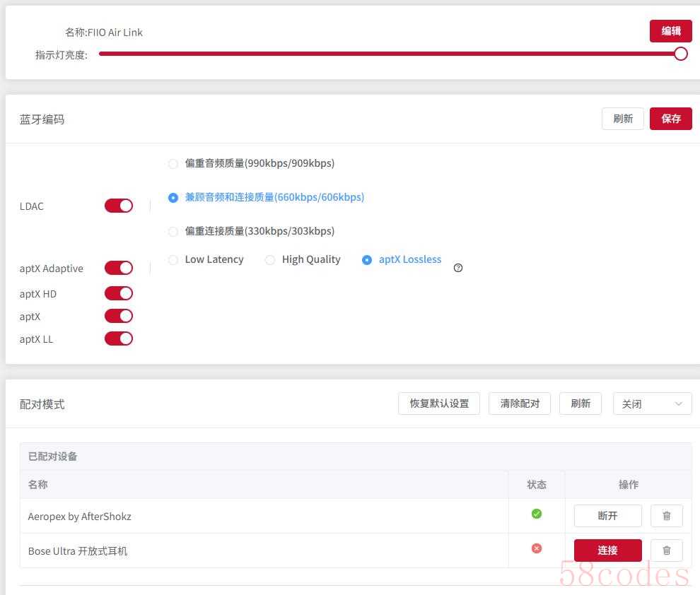Image resolution: width=700 pixels, height=595 pixels.
Task: Click green connected status icon for Aeropex
Action: click(x=537, y=514)
